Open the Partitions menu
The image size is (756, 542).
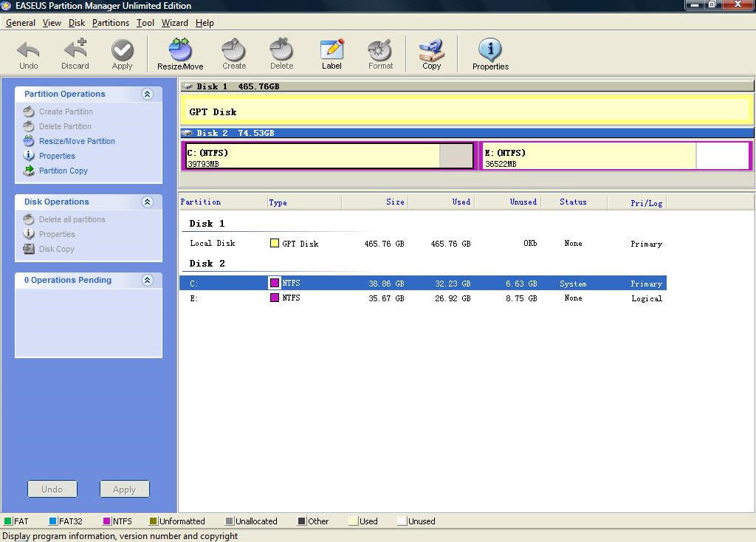point(111,23)
